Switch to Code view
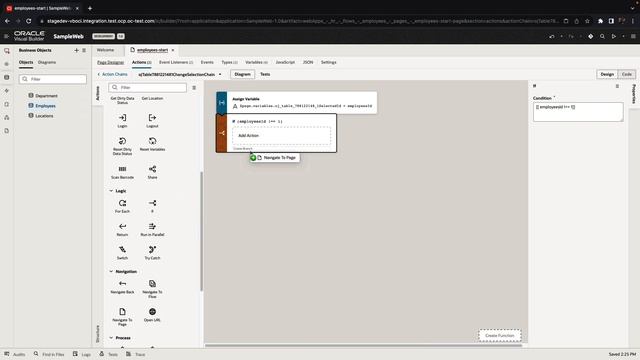 pyautogui.click(x=627, y=74)
